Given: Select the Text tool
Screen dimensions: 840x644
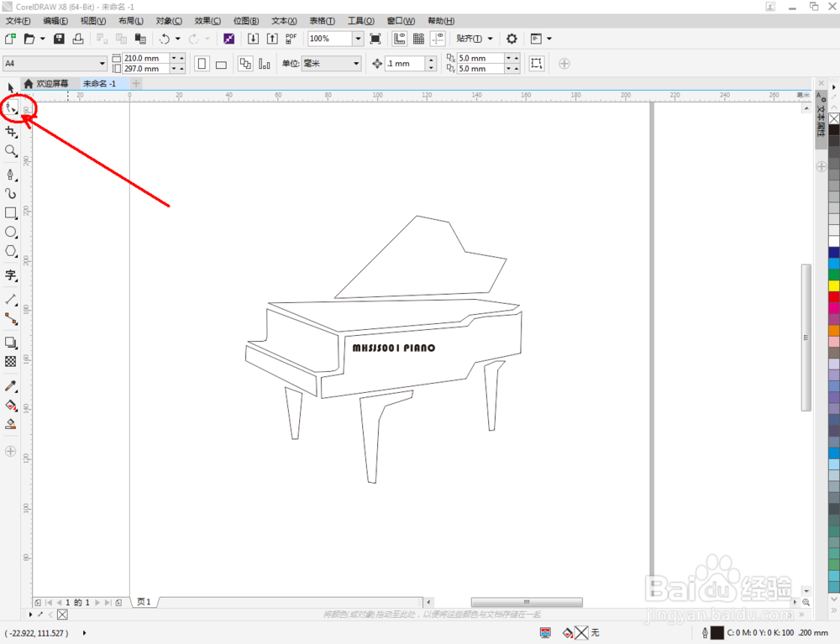Looking at the screenshot, I should pyautogui.click(x=11, y=275).
